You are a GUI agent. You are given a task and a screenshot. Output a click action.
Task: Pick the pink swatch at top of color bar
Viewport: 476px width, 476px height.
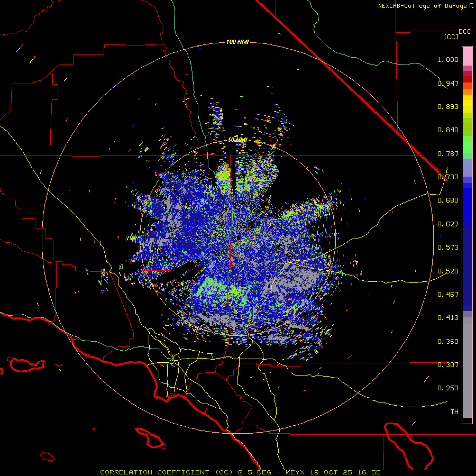[467, 56]
